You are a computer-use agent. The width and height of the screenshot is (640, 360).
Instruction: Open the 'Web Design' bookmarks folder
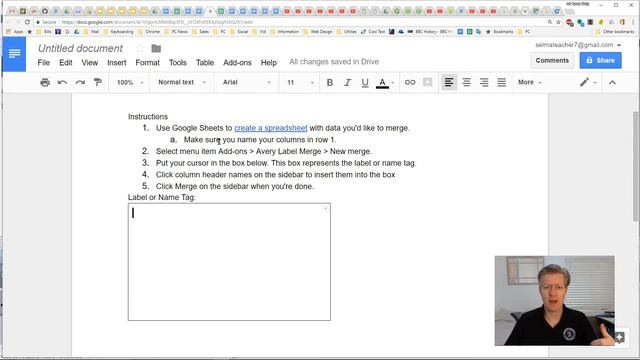click(x=318, y=31)
